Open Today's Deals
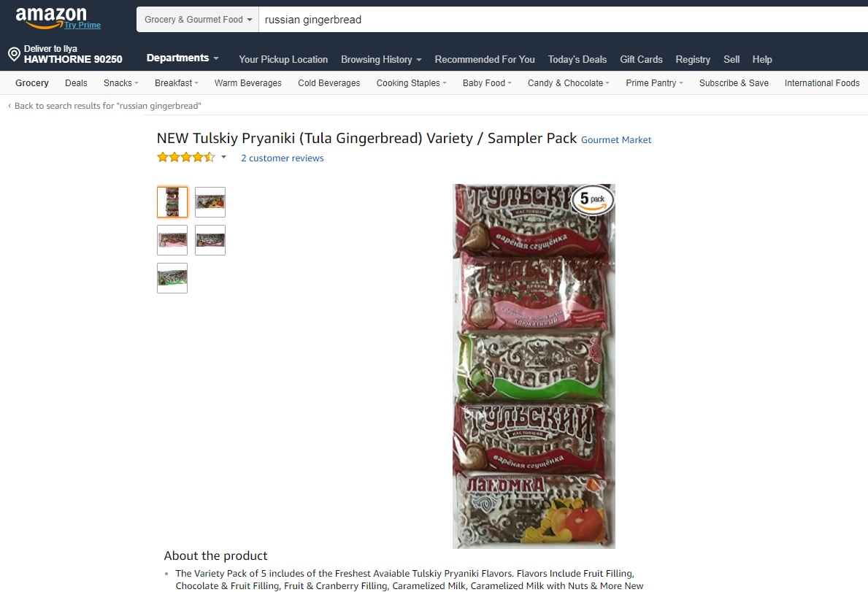The width and height of the screenshot is (868, 592). click(x=577, y=59)
